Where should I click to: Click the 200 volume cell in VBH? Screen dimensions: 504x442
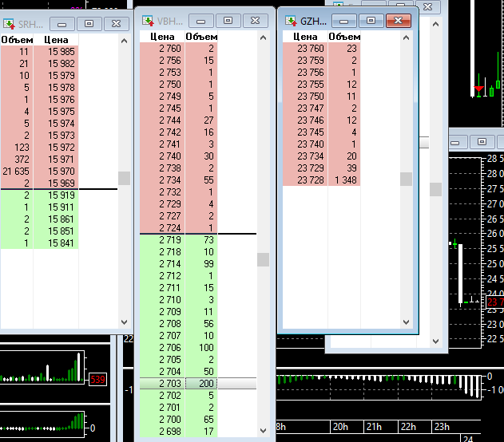coord(201,384)
